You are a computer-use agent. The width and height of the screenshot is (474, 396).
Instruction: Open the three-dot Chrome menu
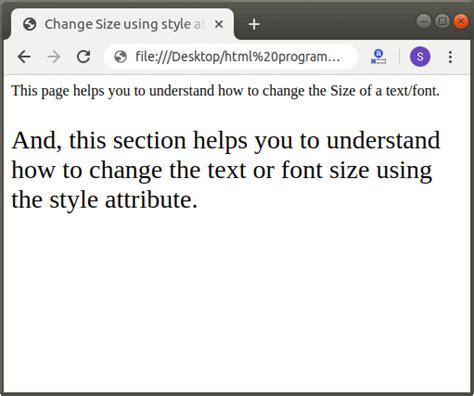[x=450, y=57]
